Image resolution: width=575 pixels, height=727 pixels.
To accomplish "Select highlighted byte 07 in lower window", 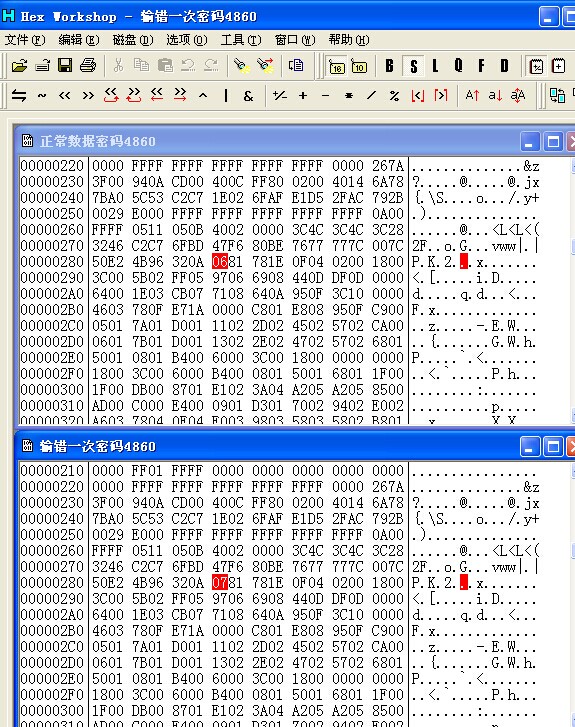I will click(219, 582).
